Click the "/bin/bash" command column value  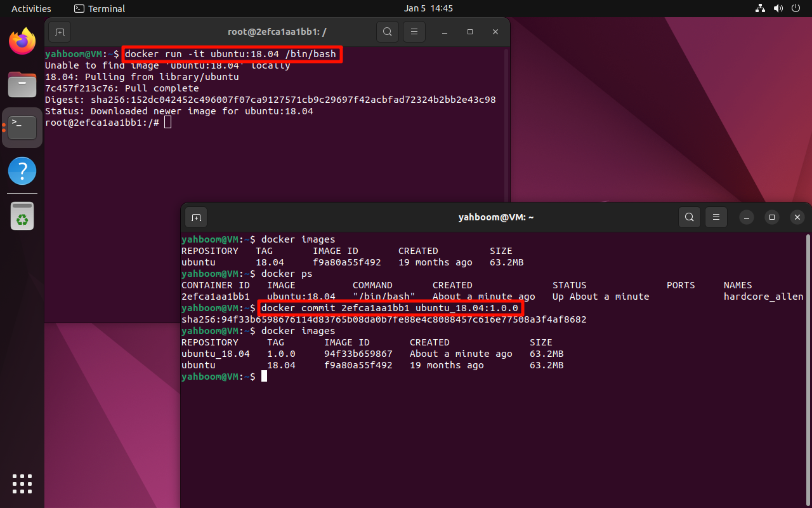384,297
